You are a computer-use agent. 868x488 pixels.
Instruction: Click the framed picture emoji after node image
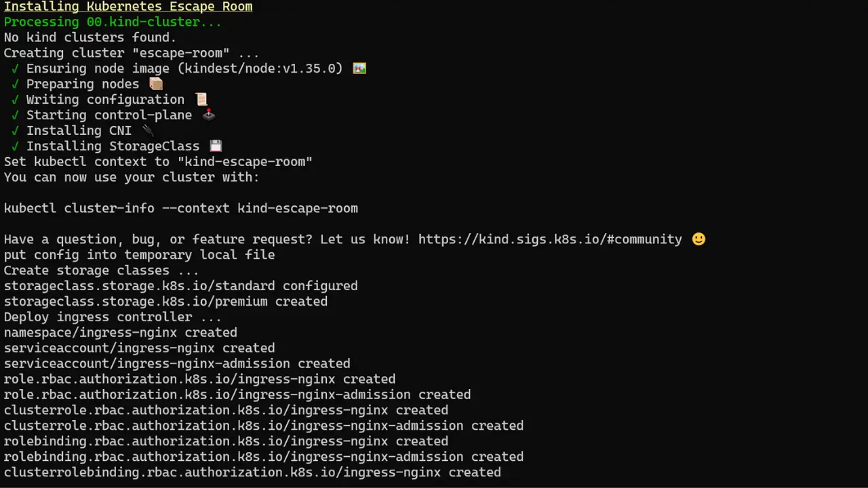coord(359,68)
